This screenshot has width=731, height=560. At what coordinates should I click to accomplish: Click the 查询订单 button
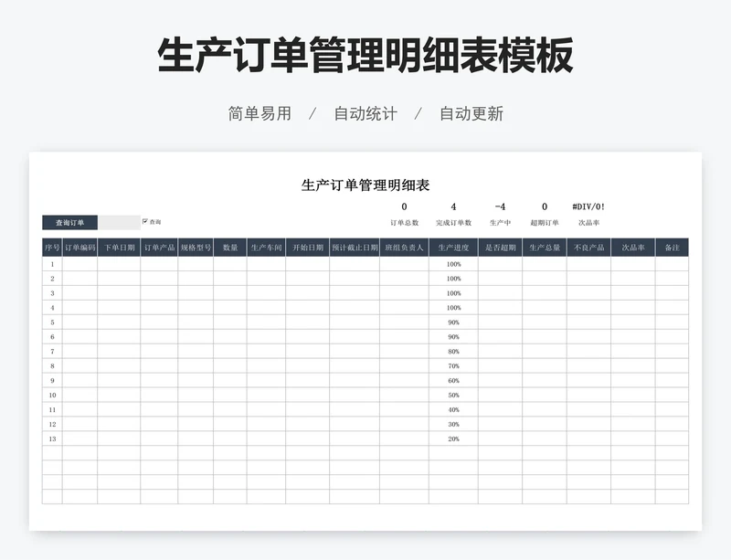(x=70, y=222)
